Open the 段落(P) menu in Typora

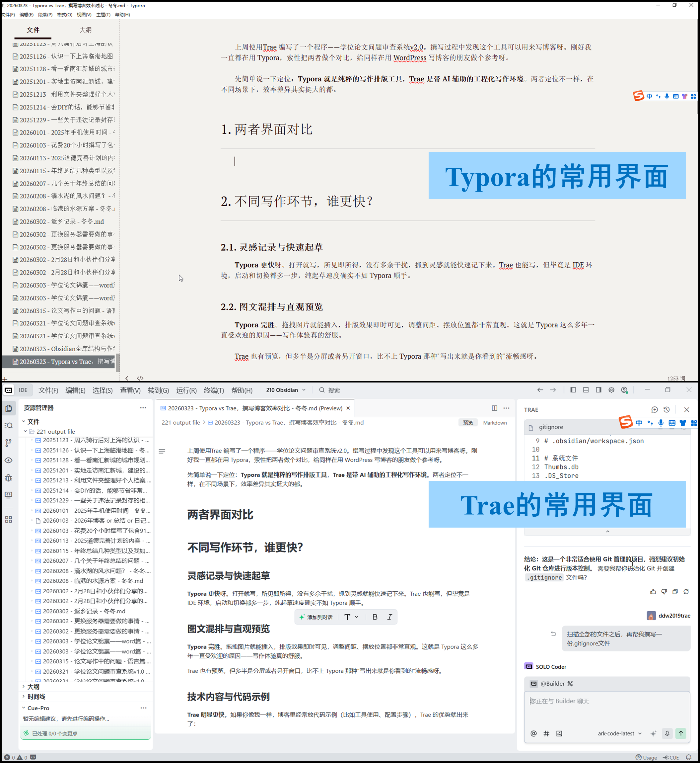[x=45, y=15]
